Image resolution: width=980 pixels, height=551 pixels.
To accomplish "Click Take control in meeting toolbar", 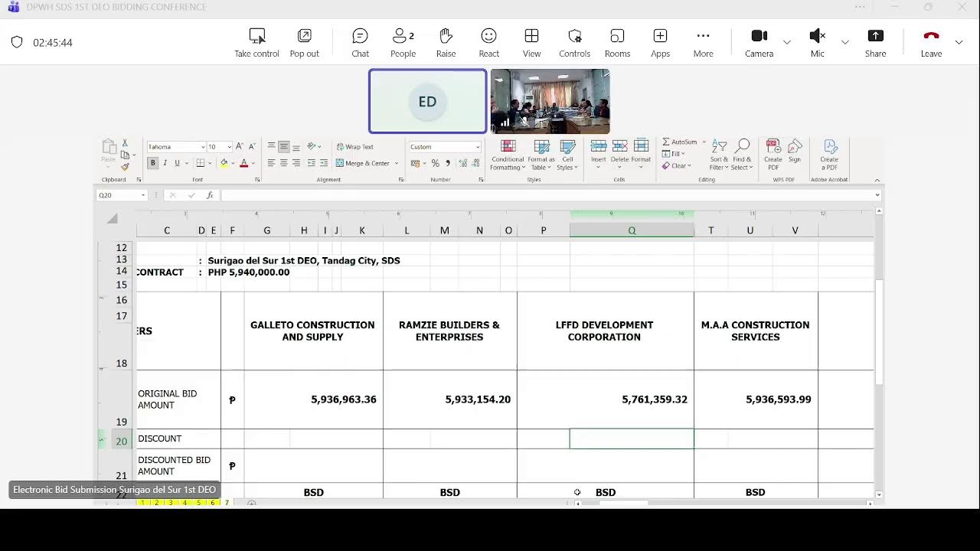I will tap(256, 43).
